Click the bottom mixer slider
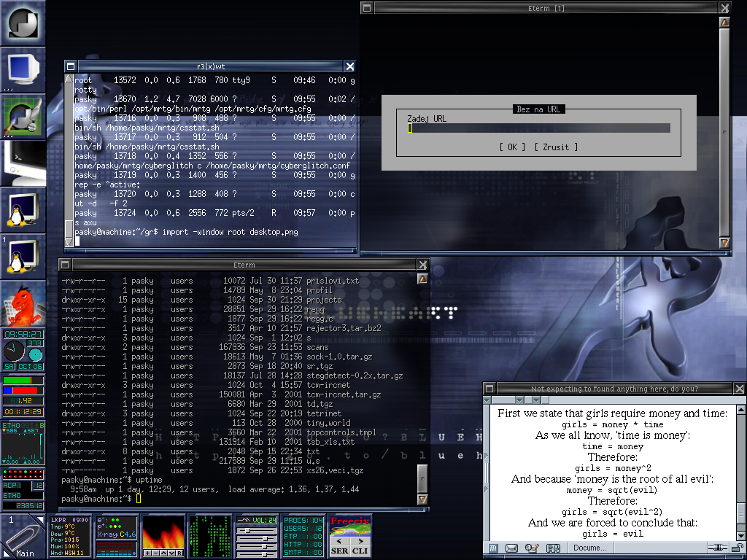The height and width of the screenshot is (560, 747). pos(257,554)
